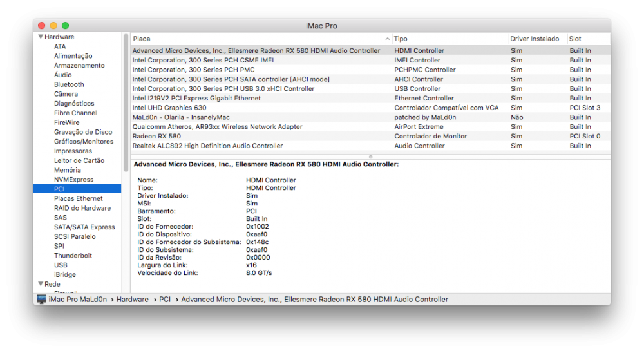Image resolution: width=644 pixels, height=353 pixels.
Task: Click 'iMac Pro MaLd0n' in path bar
Action: [78, 299]
